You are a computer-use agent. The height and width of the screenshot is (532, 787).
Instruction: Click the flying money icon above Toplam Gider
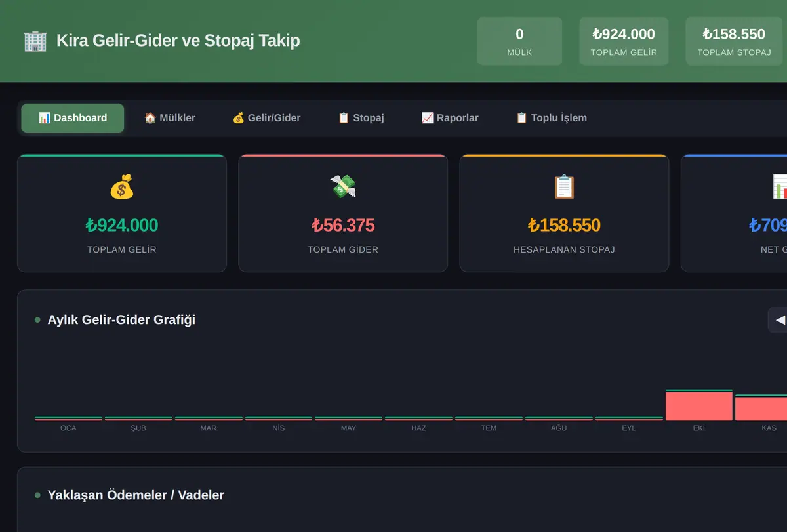[x=343, y=187]
